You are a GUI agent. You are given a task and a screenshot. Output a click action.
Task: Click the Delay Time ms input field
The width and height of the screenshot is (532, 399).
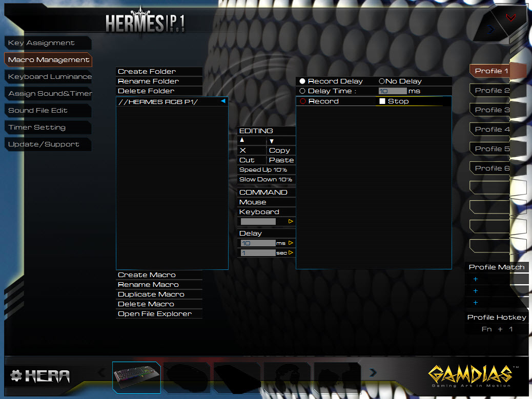click(393, 91)
